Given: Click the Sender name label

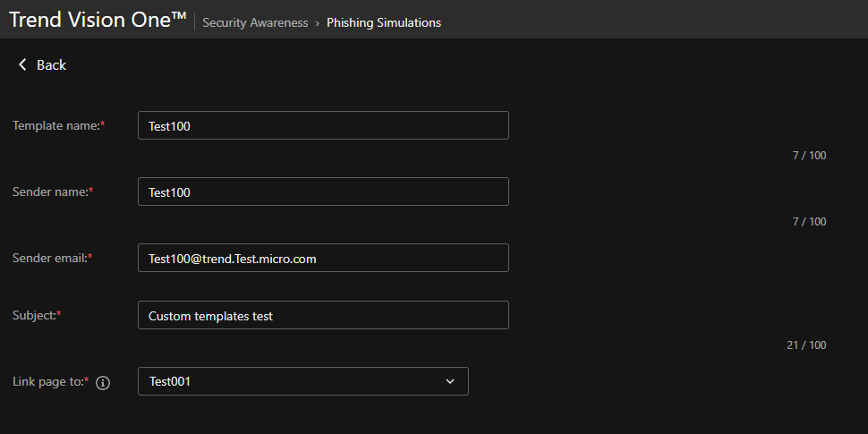Looking at the screenshot, I should (50, 192).
